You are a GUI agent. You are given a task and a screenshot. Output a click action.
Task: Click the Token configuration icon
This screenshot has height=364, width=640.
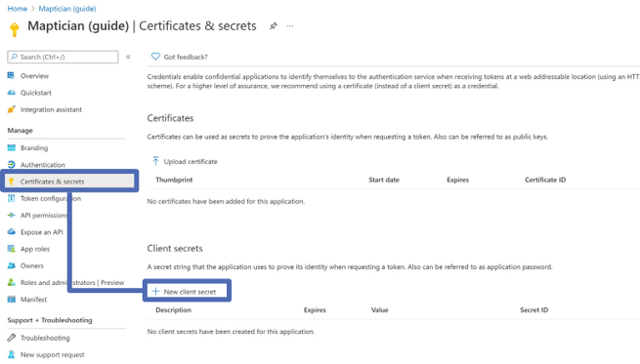[11, 198]
